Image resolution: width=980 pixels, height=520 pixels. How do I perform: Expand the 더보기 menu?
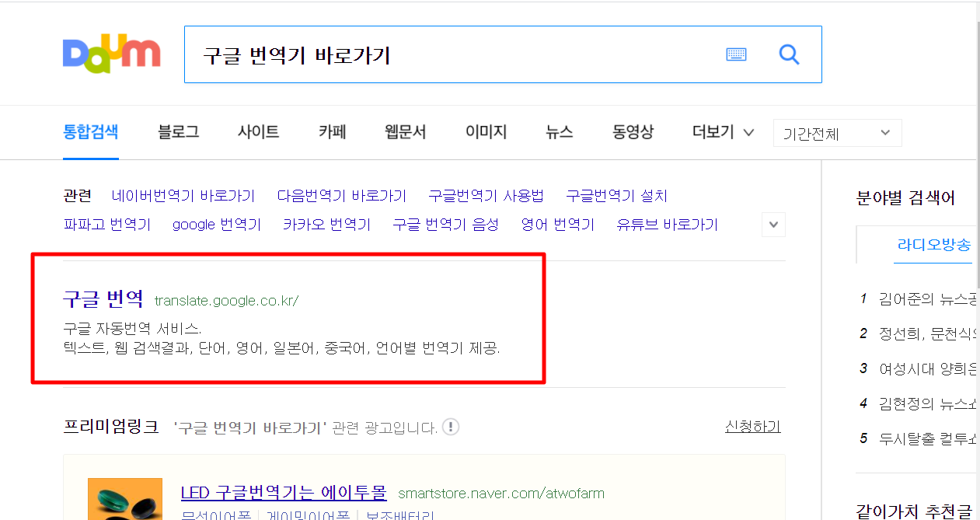(x=723, y=132)
